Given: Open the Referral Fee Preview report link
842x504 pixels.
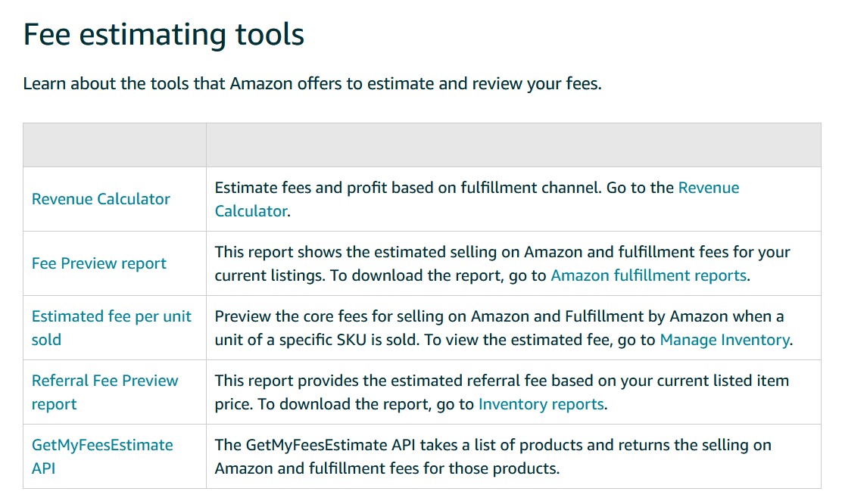Looking at the screenshot, I should 104,392.
